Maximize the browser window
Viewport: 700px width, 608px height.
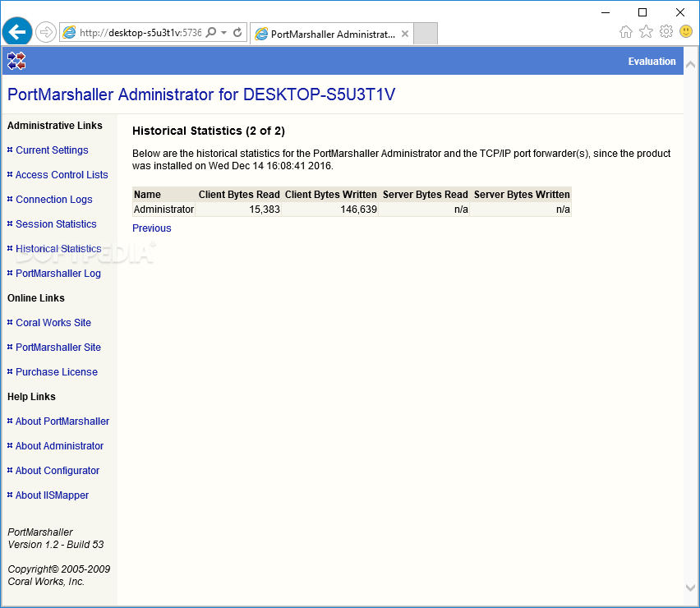pos(642,12)
